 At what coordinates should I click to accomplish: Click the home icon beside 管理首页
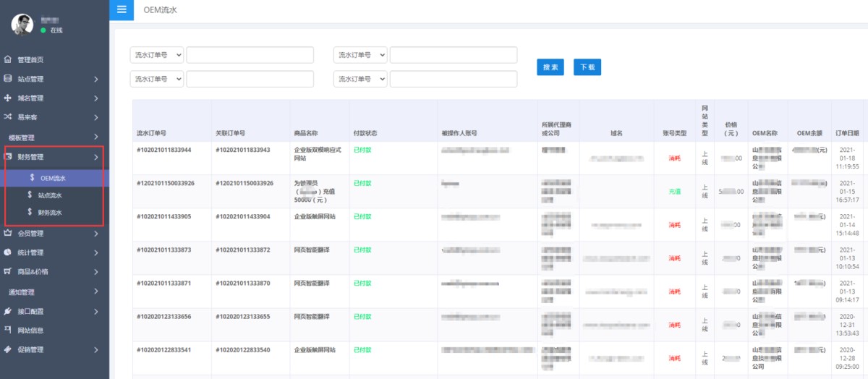point(8,59)
